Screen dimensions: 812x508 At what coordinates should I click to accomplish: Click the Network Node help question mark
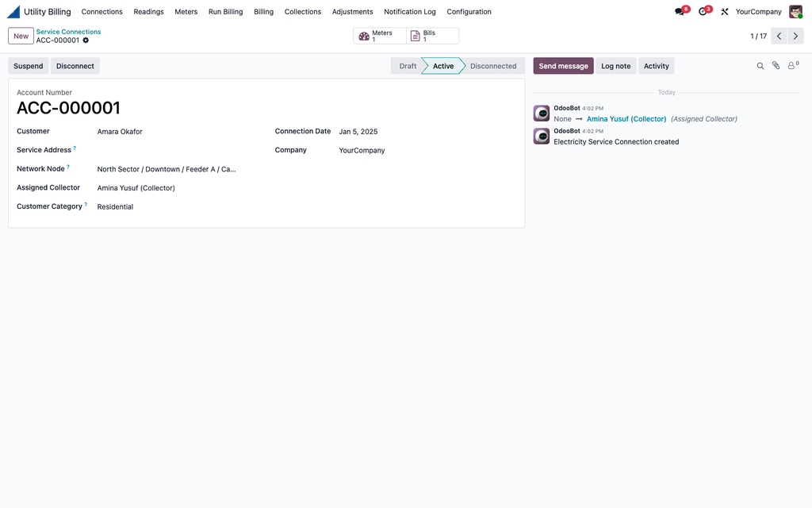68,167
